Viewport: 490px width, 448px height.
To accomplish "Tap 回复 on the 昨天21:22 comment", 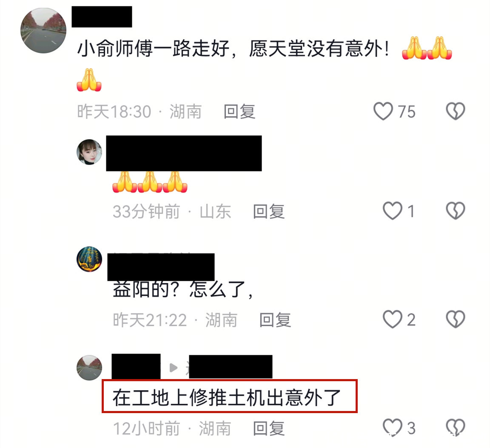I will coord(275,320).
